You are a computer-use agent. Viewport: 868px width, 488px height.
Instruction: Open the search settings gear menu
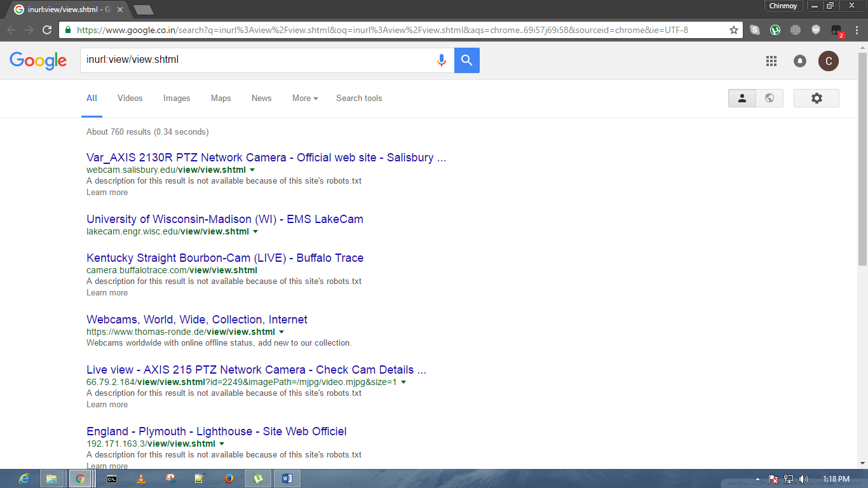pos(817,98)
